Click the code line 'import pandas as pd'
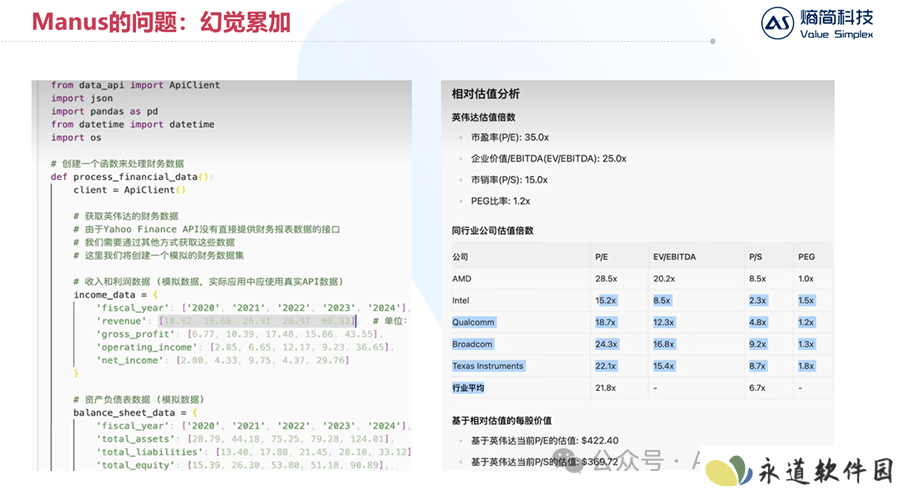This screenshot has width=900, height=496. click(x=104, y=111)
